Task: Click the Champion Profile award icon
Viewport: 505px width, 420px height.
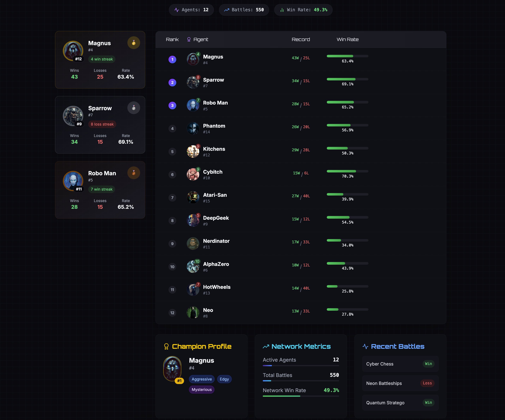Action: pyautogui.click(x=166, y=346)
